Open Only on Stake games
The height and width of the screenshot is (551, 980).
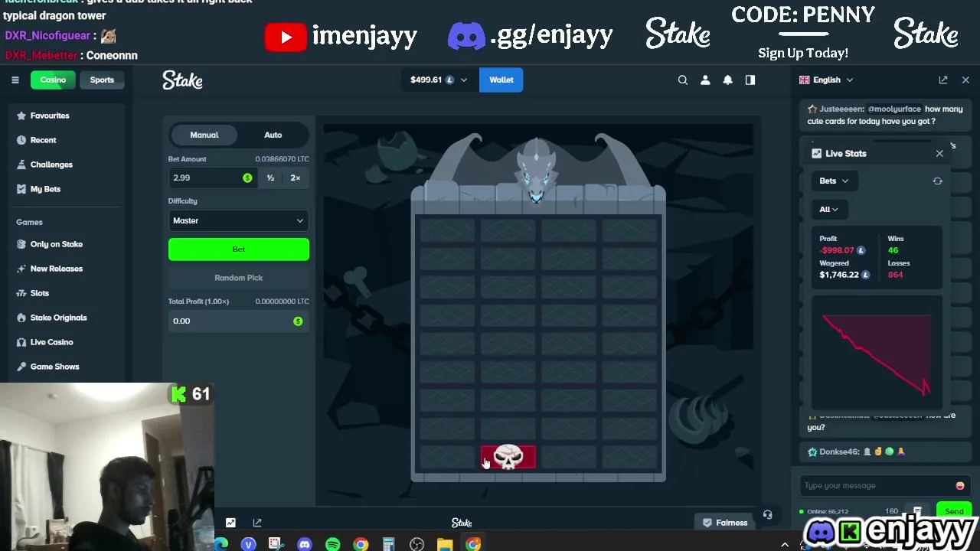[56, 244]
